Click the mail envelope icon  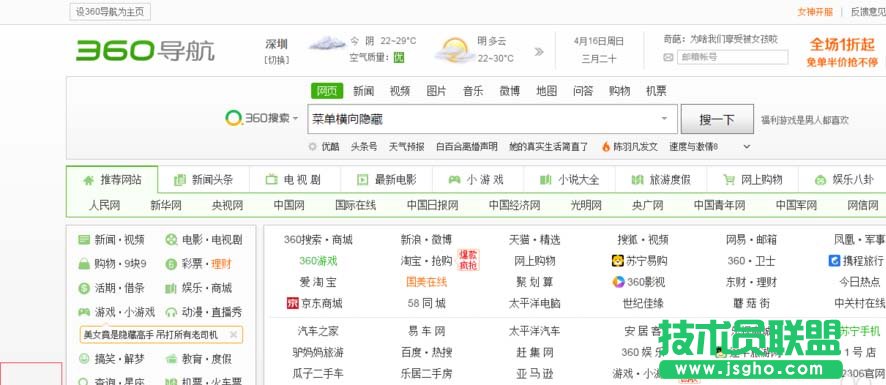pos(668,57)
